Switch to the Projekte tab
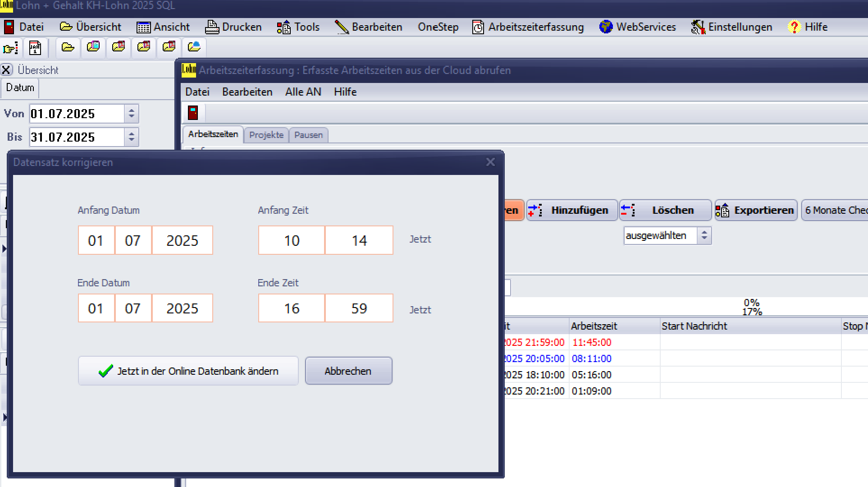This screenshot has width=868, height=487. 266,135
